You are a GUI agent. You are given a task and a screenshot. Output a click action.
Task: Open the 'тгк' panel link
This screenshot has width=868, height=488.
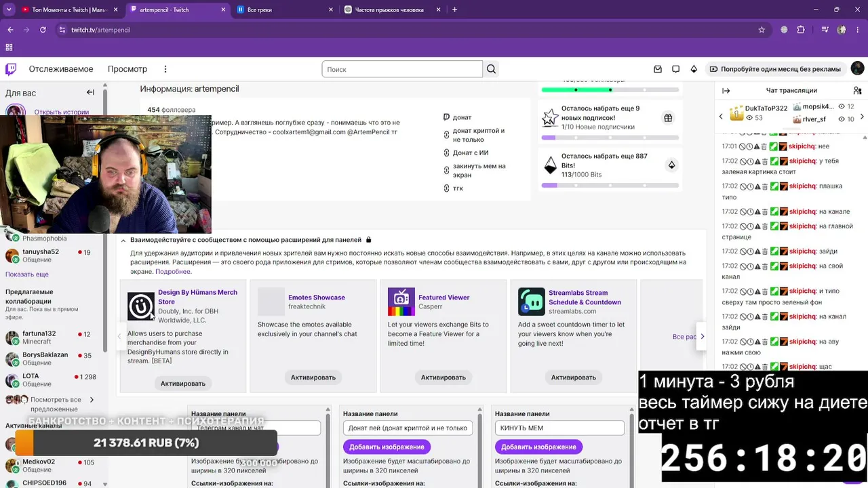pos(458,188)
